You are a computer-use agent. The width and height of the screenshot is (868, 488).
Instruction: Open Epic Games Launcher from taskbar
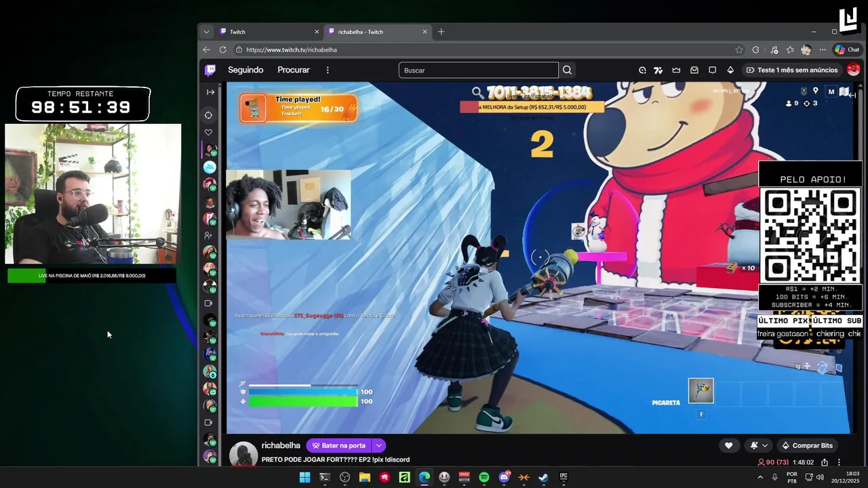(564, 477)
